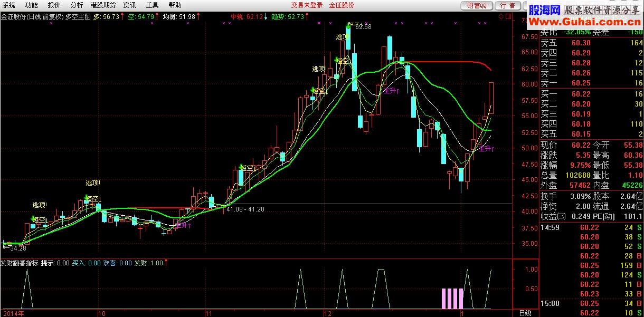This screenshot has width=644, height=317.
Task: Click the 买一 60.22 order row
Action: [x=592, y=94]
